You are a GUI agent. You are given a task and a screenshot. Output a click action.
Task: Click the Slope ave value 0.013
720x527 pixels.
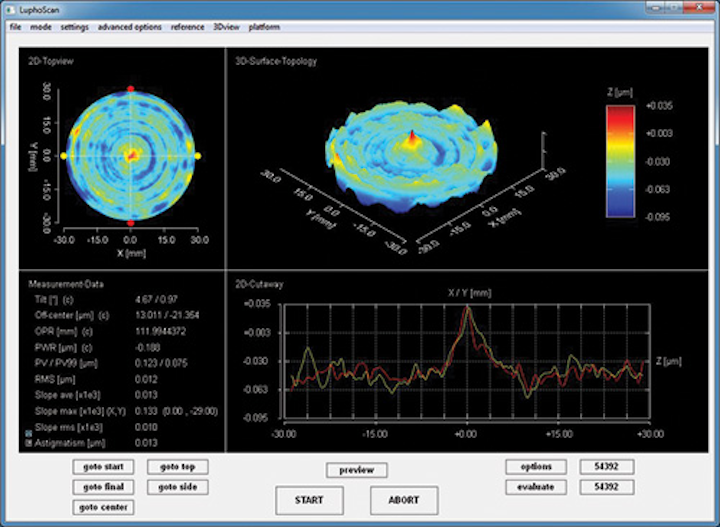[x=146, y=395]
